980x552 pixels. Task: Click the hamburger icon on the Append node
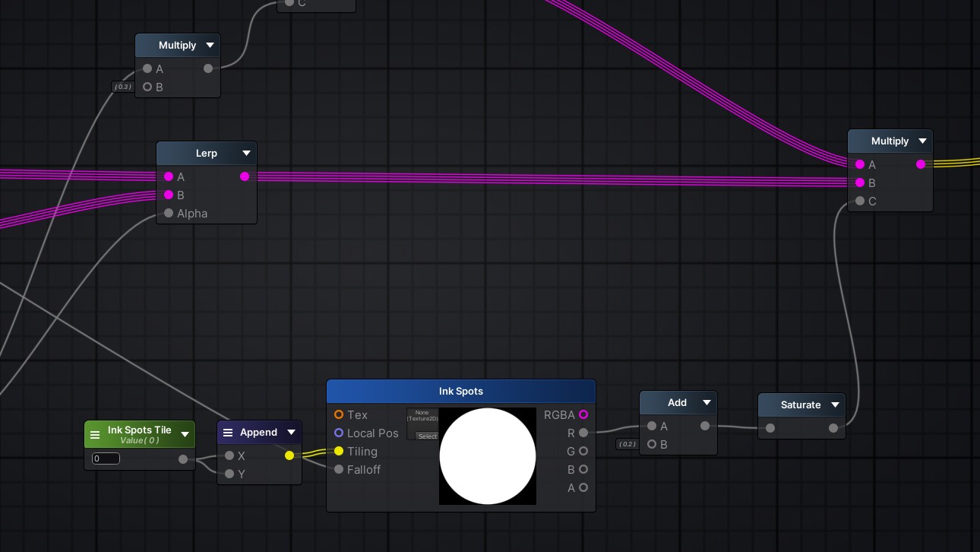click(228, 433)
